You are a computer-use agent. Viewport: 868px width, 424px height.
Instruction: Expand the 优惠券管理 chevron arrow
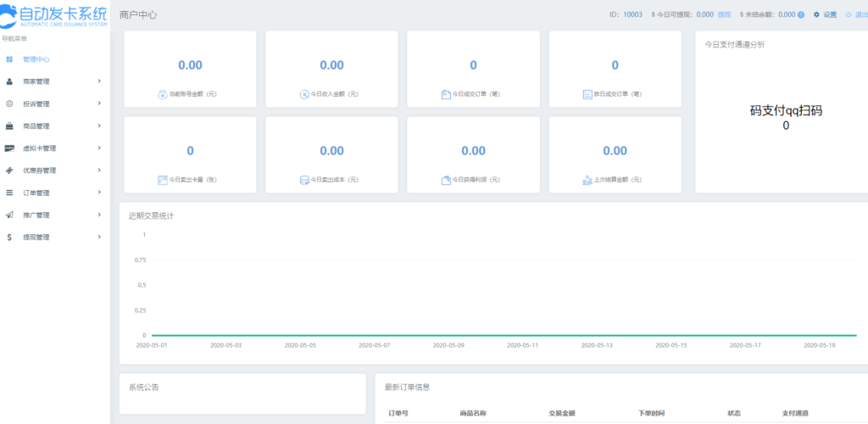pos(99,170)
